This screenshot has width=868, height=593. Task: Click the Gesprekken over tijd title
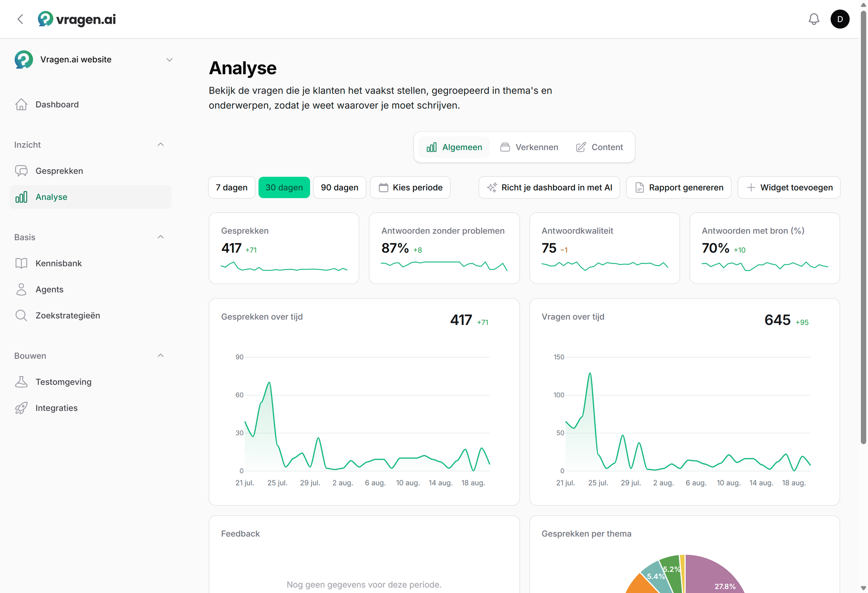click(x=262, y=317)
